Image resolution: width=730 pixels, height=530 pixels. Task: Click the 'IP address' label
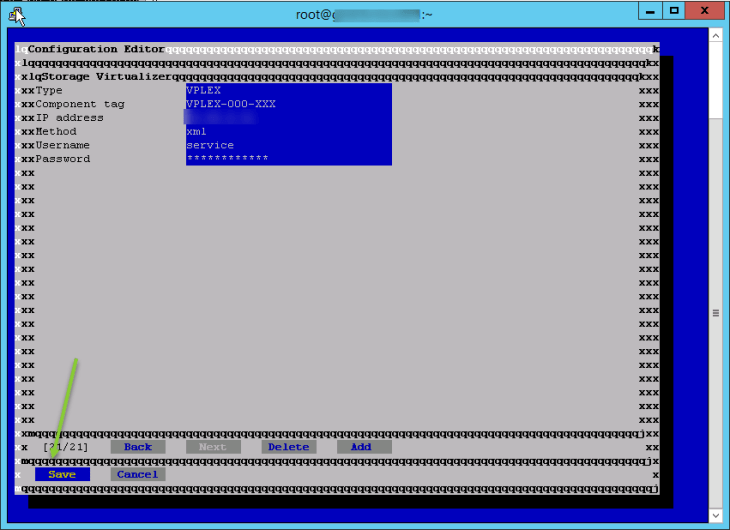click(69, 118)
